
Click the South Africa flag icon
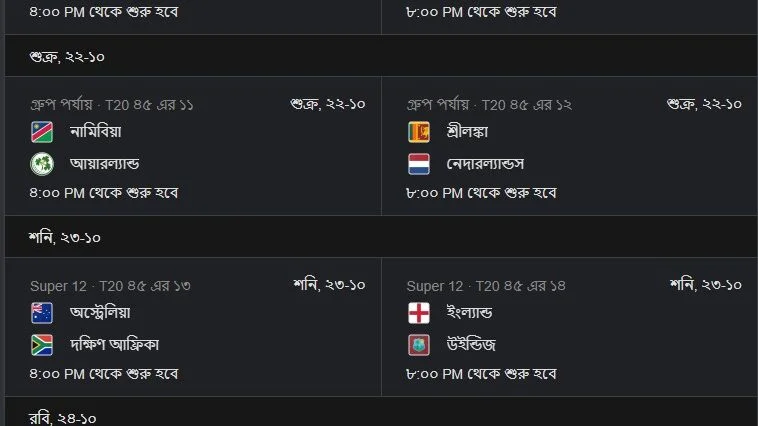click(x=42, y=345)
